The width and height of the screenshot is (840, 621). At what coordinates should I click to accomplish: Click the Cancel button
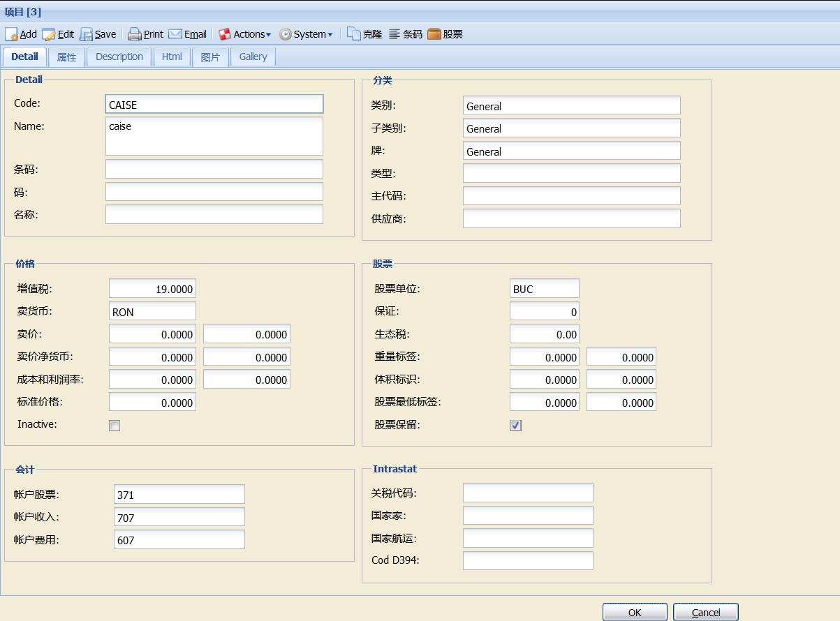(x=706, y=613)
